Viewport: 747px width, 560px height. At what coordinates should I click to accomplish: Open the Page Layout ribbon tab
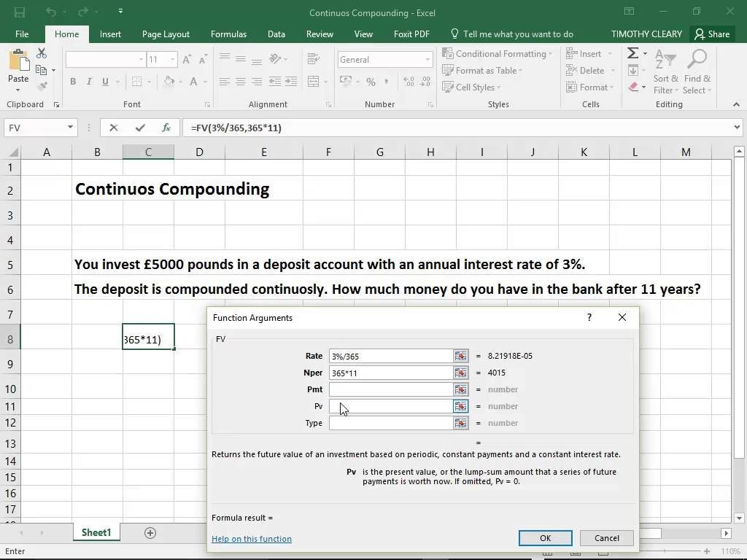pos(166,34)
